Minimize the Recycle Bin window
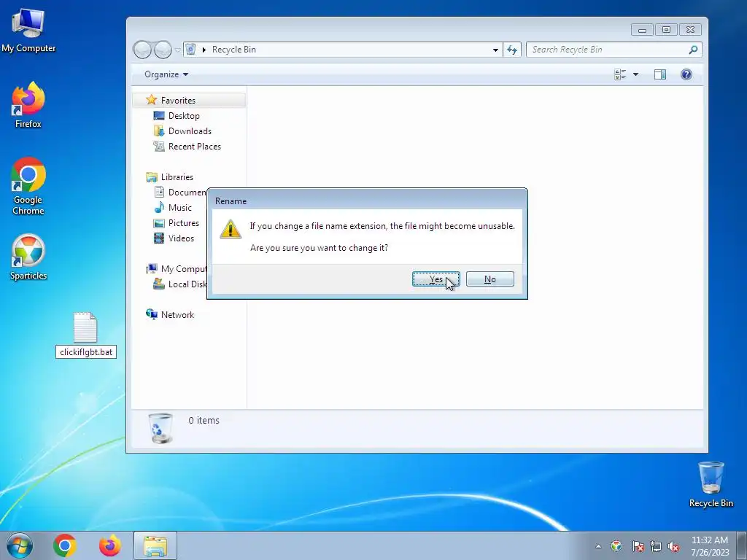 [642, 29]
